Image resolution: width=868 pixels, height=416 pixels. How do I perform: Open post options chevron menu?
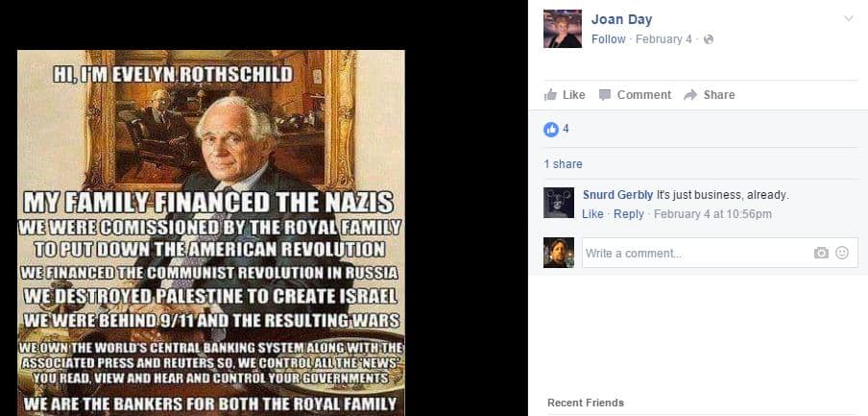pos(848,19)
